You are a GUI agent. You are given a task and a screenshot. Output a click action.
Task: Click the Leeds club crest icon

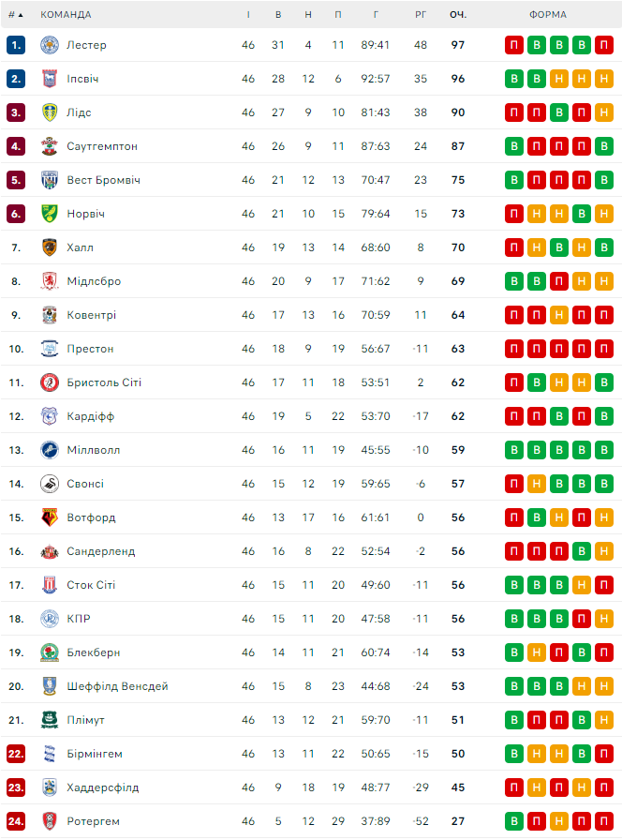pyautogui.click(x=50, y=112)
